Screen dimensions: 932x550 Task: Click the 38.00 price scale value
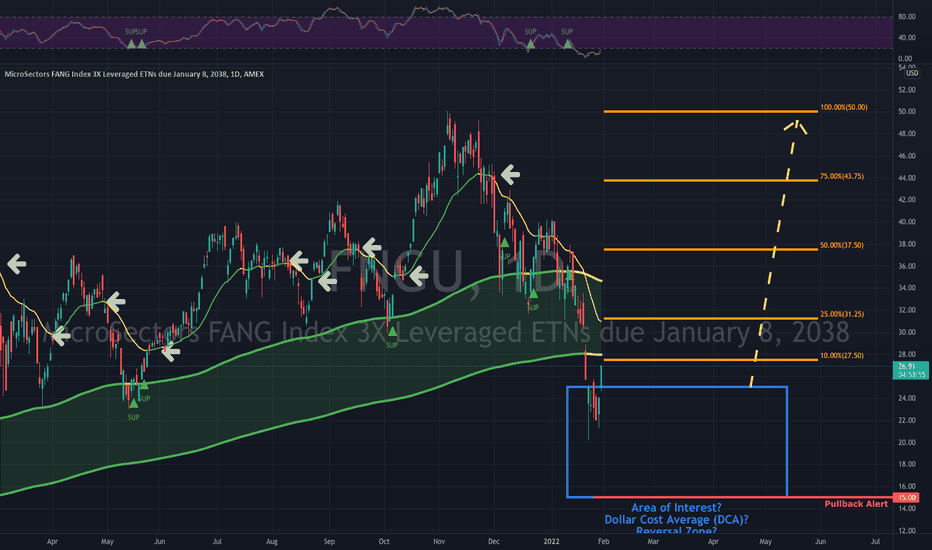907,244
